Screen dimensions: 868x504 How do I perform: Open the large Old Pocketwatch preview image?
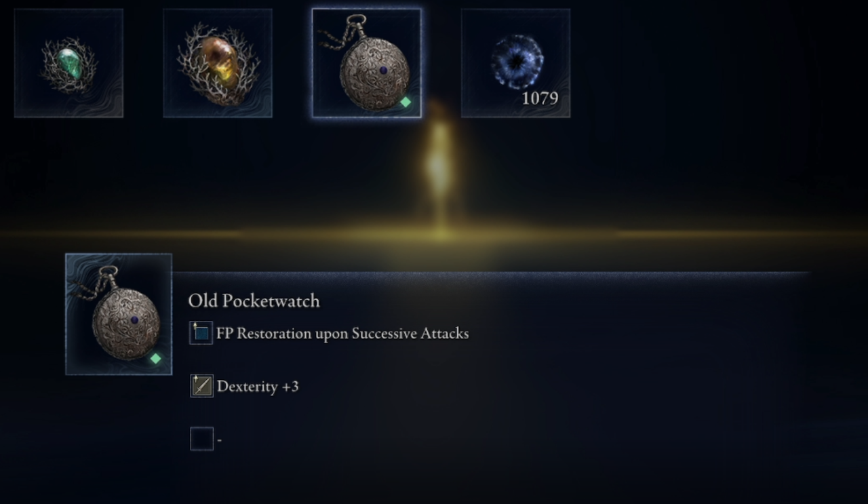pyautogui.click(x=119, y=314)
